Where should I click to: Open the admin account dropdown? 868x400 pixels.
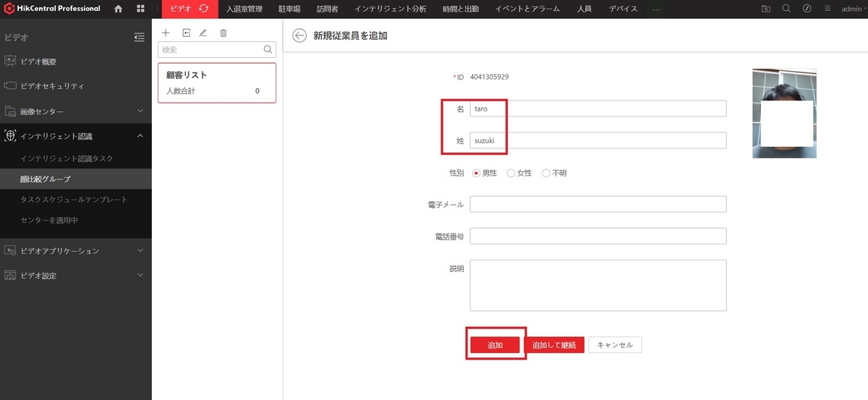854,9
